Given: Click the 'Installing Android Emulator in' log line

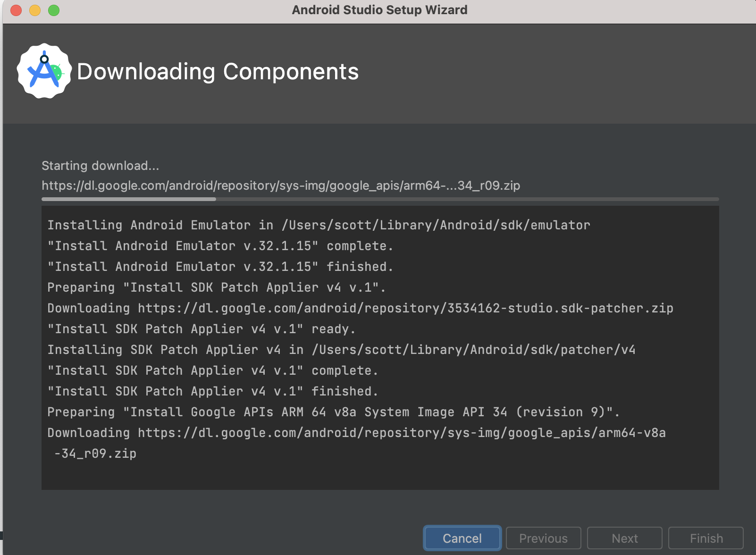Looking at the screenshot, I should click(x=319, y=225).
